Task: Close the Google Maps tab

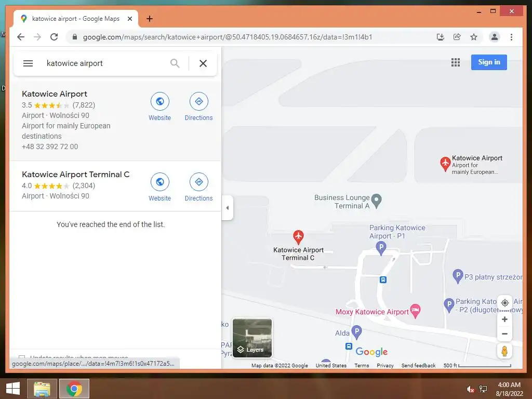Action: coord(129,19)
